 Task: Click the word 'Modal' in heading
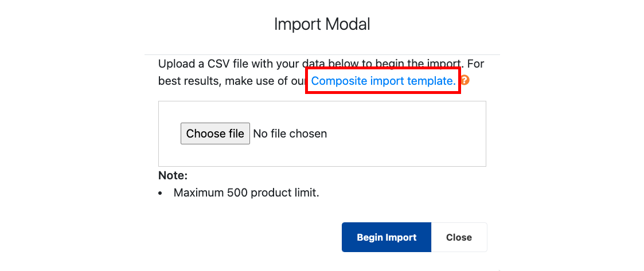coord(348,24)
